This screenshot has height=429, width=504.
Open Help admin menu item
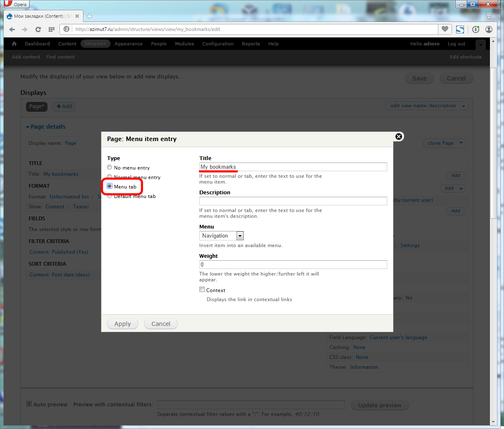273,44
